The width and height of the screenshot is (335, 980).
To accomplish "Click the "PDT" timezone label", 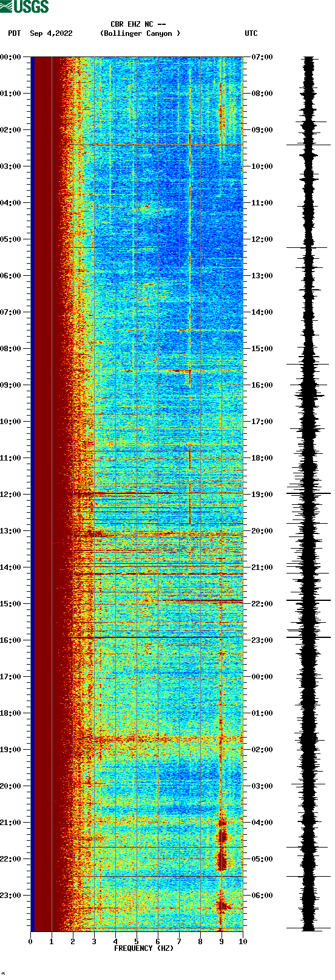I will [x=14, y=33].
